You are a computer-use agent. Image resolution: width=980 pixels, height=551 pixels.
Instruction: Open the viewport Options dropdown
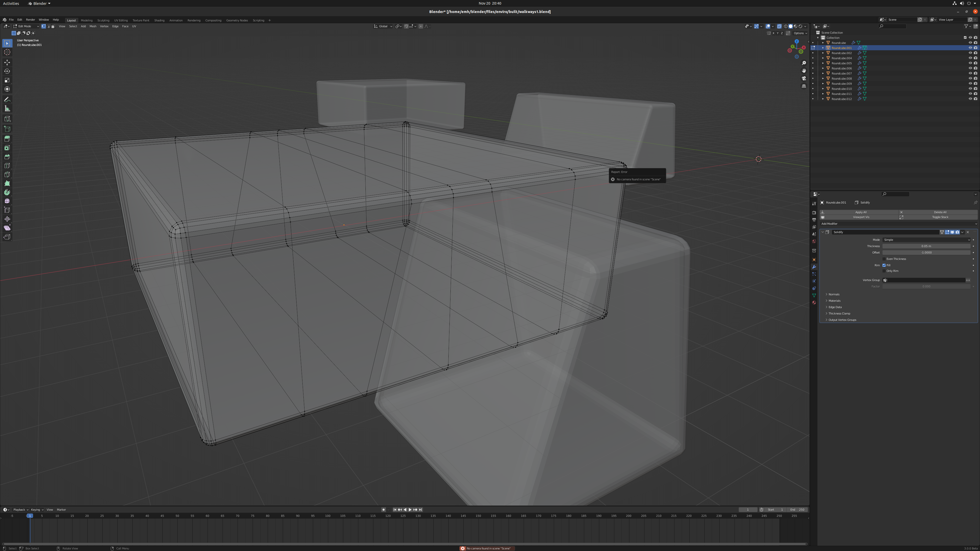tap(800, 33)
